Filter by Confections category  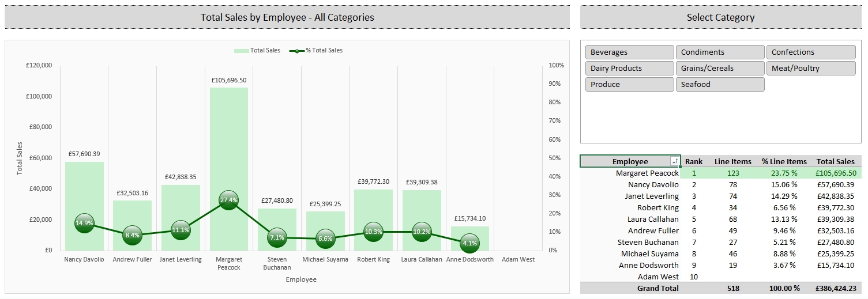click(810, 52)
